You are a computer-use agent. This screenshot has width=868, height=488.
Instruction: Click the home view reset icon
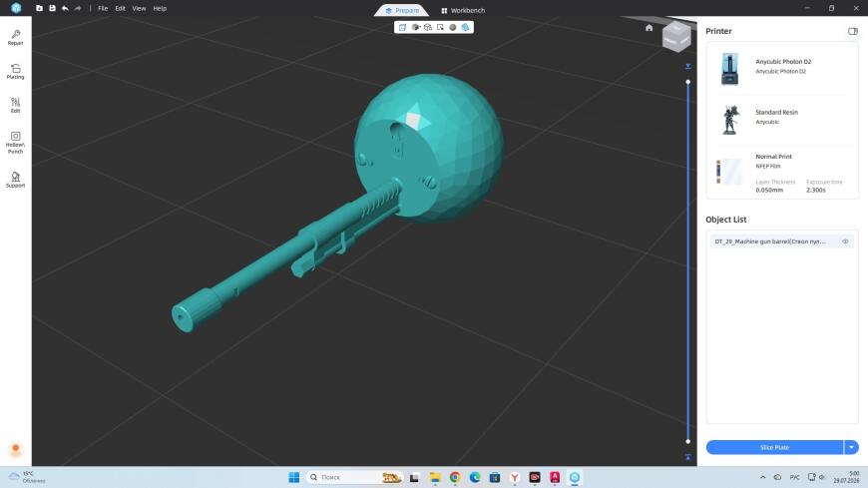pos(649,28)
